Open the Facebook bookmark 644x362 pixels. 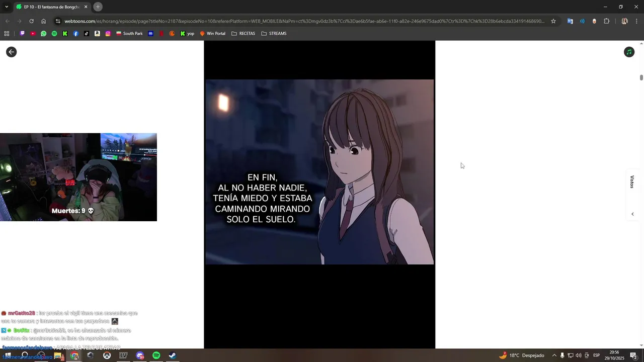pos(76,34)
